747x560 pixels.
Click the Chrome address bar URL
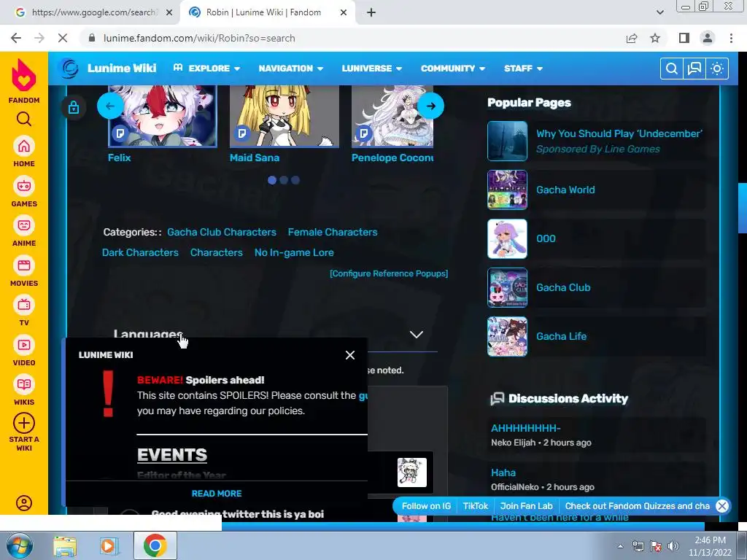pyautogui.click(x=199, y=38)
